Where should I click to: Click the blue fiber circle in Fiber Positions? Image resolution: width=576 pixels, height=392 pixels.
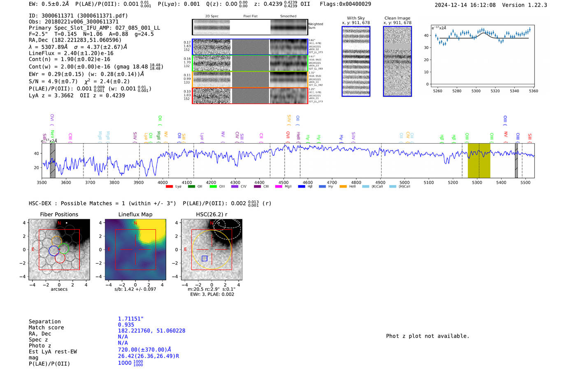(54, 251)
